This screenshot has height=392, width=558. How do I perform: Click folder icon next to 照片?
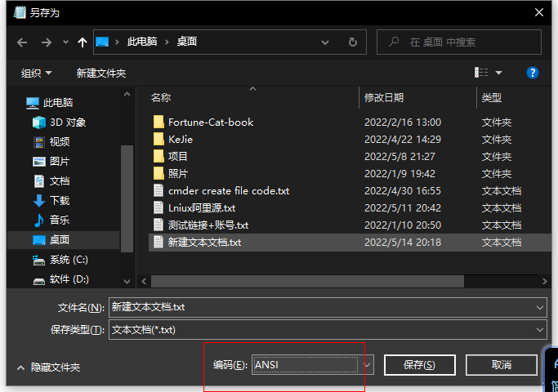coord(158,173)
